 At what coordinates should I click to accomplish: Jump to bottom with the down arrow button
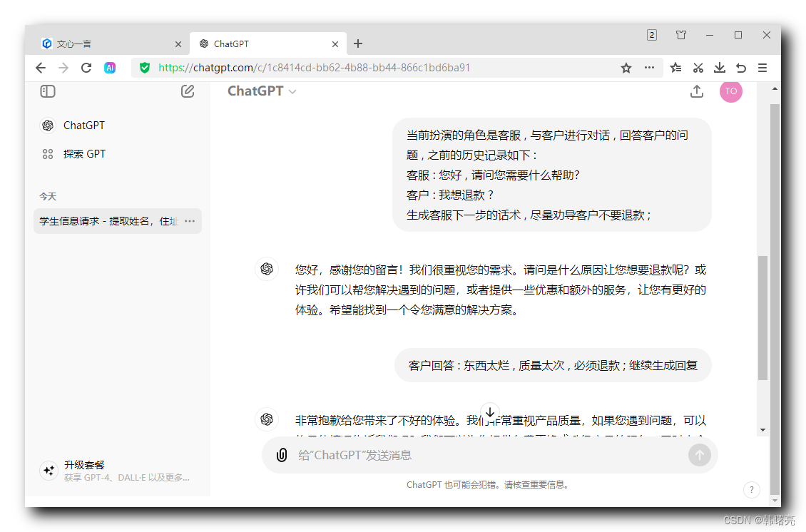click(x=491, y=412)
